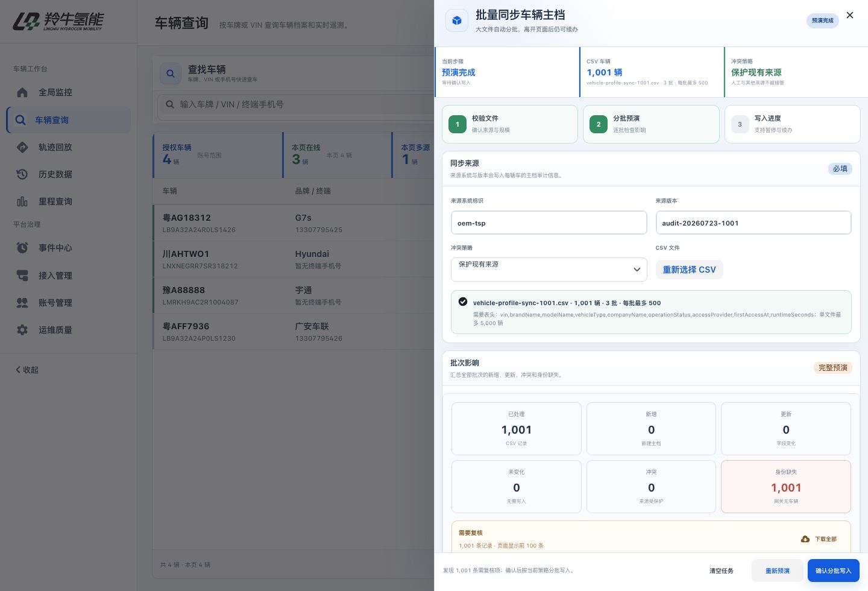The width and height of the screenshot is (868, 591).
Task: Click 确认分批写入 button
Action: [834, 570]
